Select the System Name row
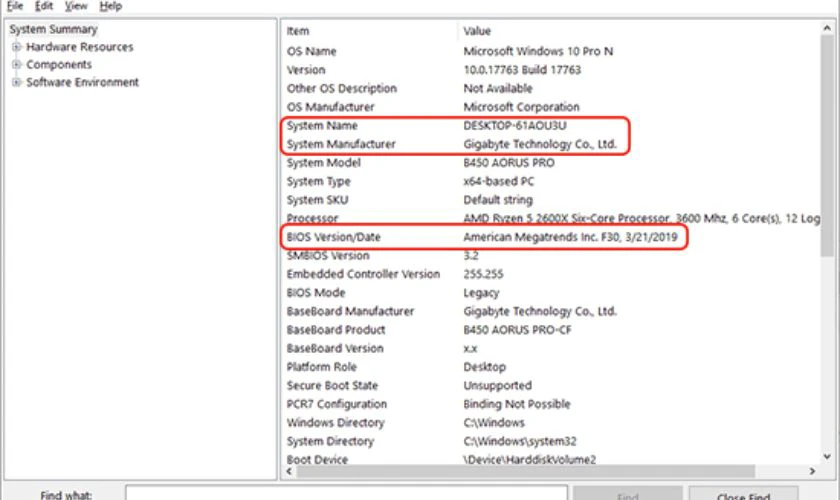The width and height of the screenshot is (840, 500). coord(551,126)
